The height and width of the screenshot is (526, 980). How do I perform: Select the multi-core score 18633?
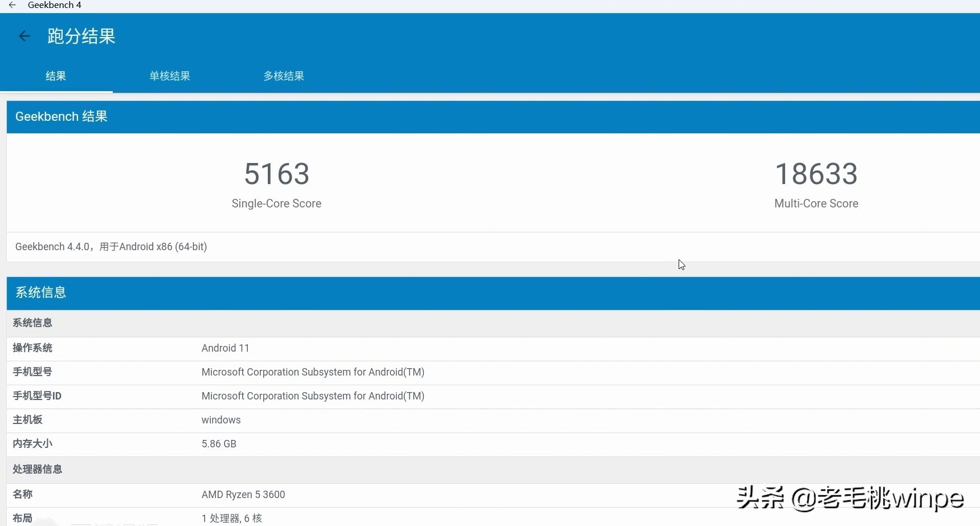(816, 174)
